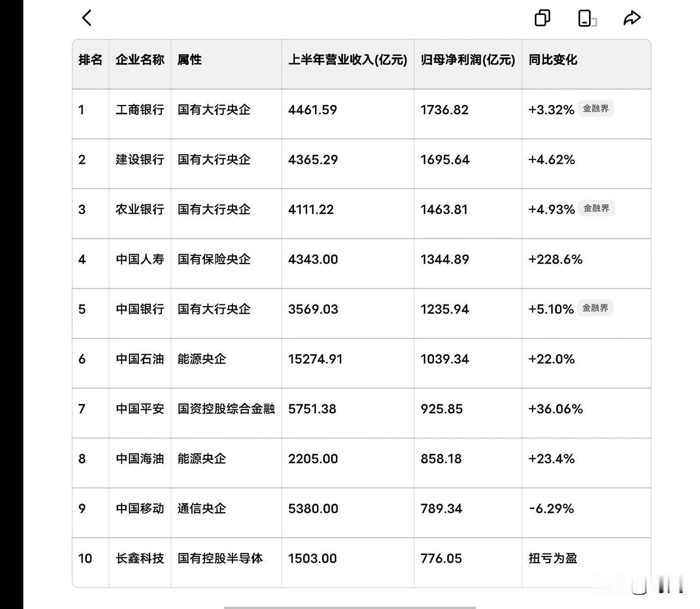The width and height of the screenshot is (700, 609).
Task: Select revenue value 4343.00
Action: pyautogui.click(x=313, y=259)
